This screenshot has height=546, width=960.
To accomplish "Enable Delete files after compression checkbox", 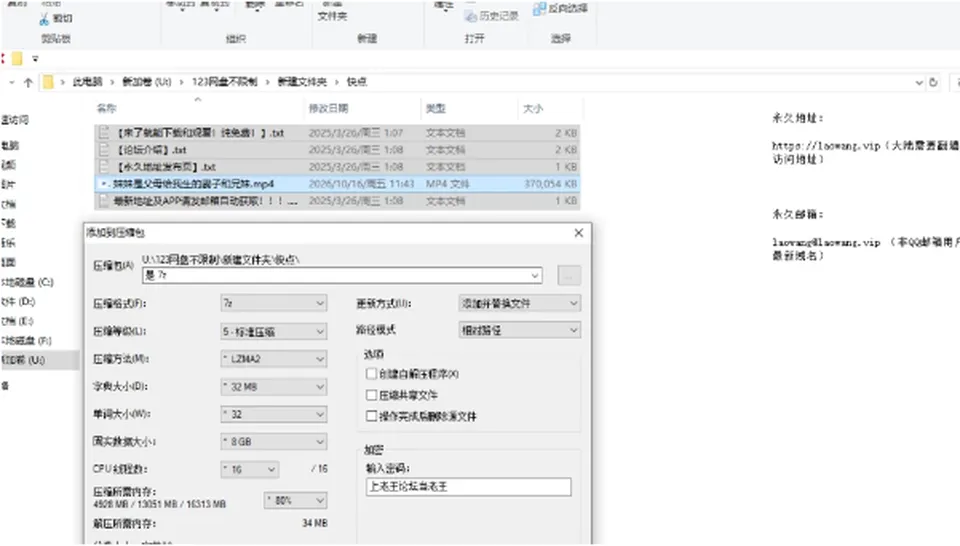I will click(x=371, y=416).
